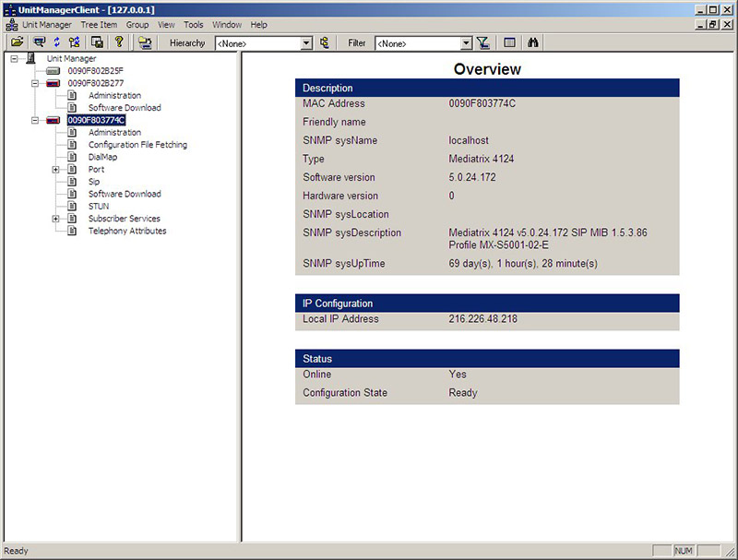Open the Tree Item menu

99,25
